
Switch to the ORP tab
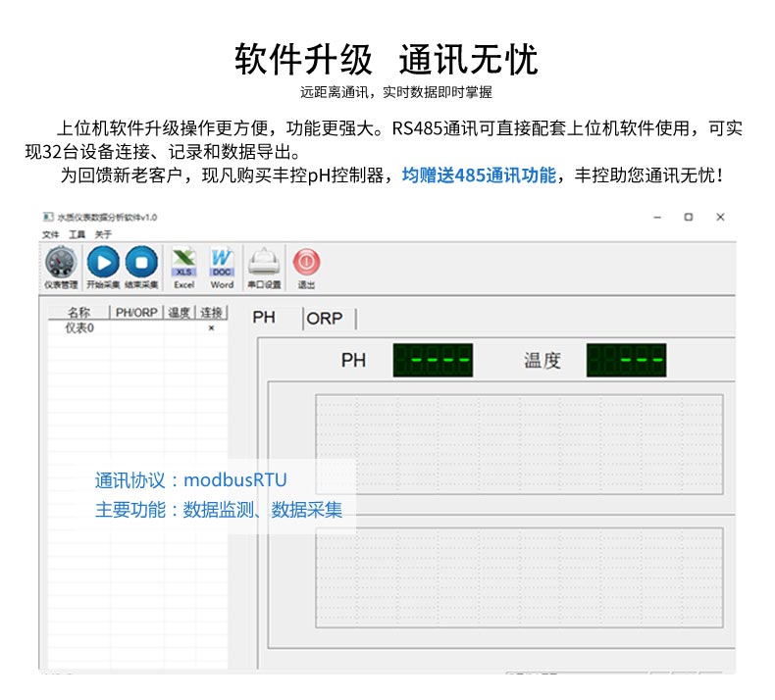tap(325, 319)
